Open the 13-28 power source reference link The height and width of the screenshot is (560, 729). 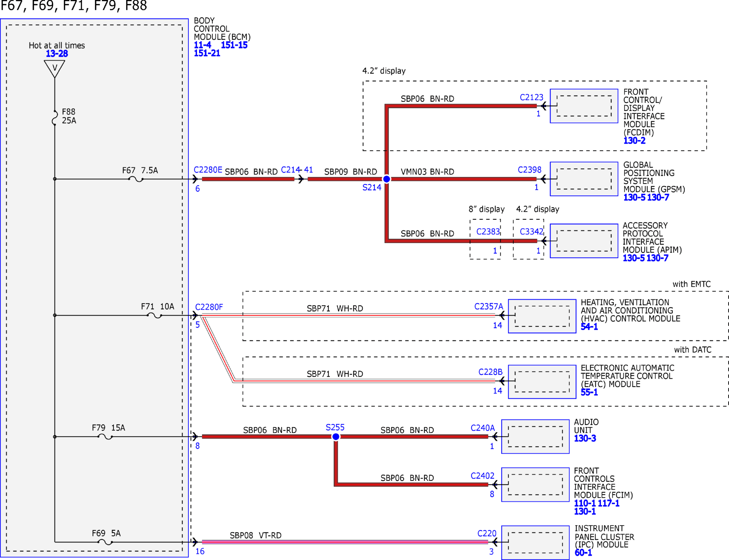pyautogui.click(x=57, y=54)
